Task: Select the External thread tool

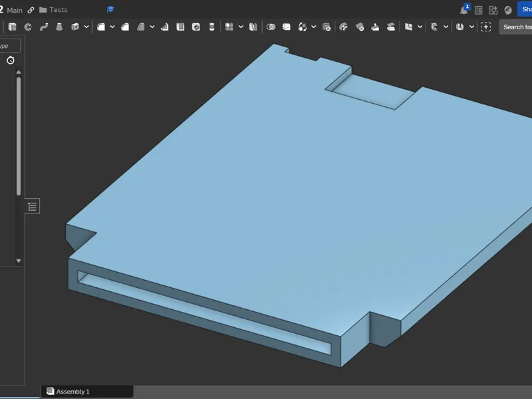Action: tap(211, 27)
